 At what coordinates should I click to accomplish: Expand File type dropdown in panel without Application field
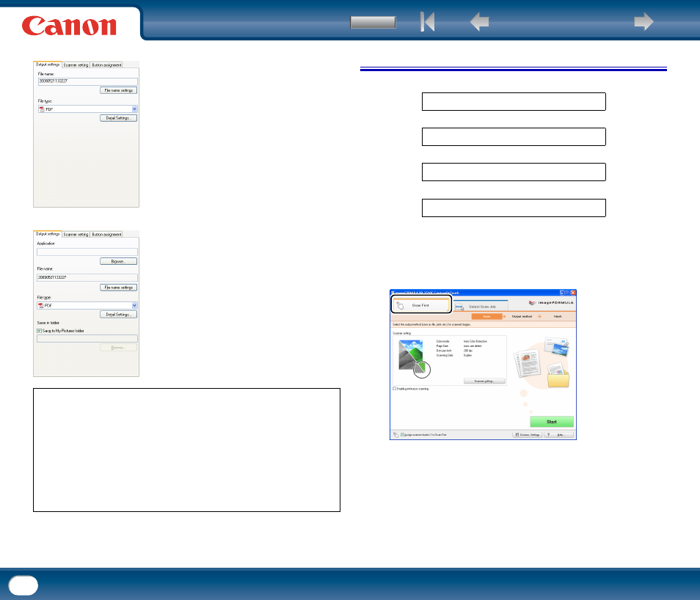pyautogui.click(x=134, y=109)
